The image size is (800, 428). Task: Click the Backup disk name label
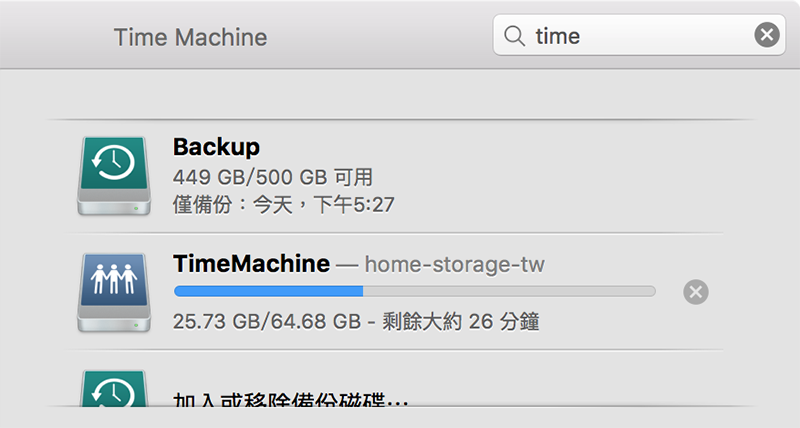coord(216,147)
